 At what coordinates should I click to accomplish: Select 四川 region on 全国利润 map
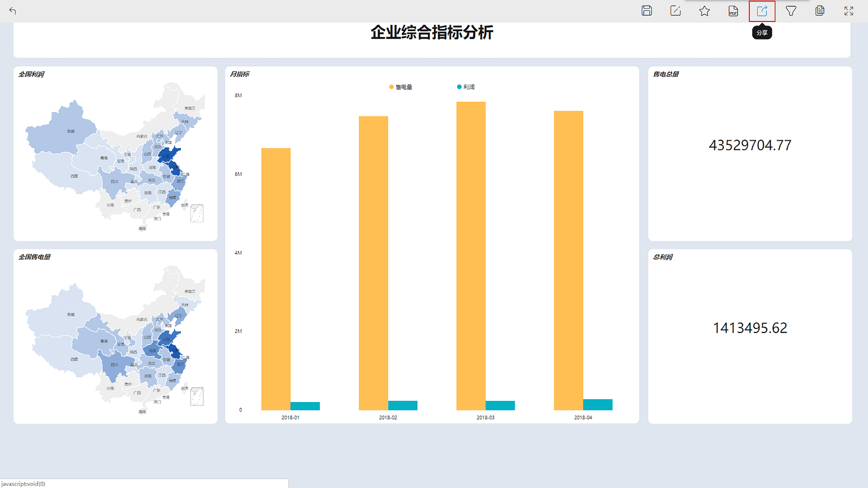pyautogui.click(x=115, y=182)
